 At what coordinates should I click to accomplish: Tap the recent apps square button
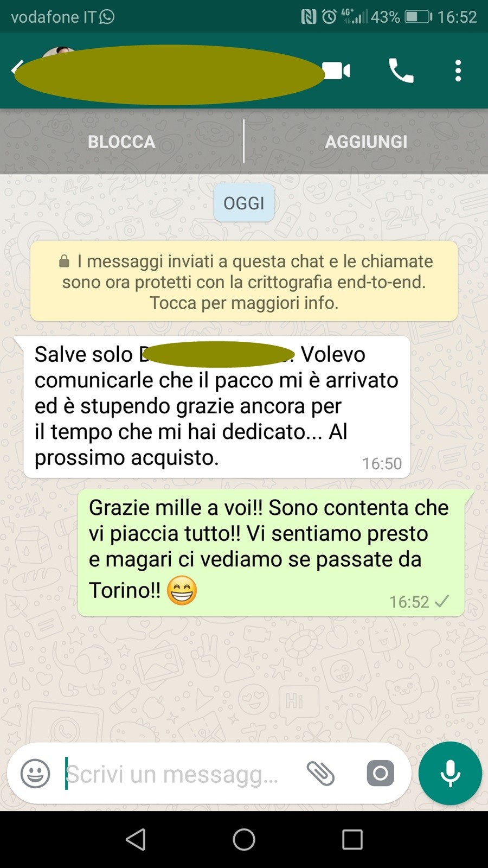352,839
